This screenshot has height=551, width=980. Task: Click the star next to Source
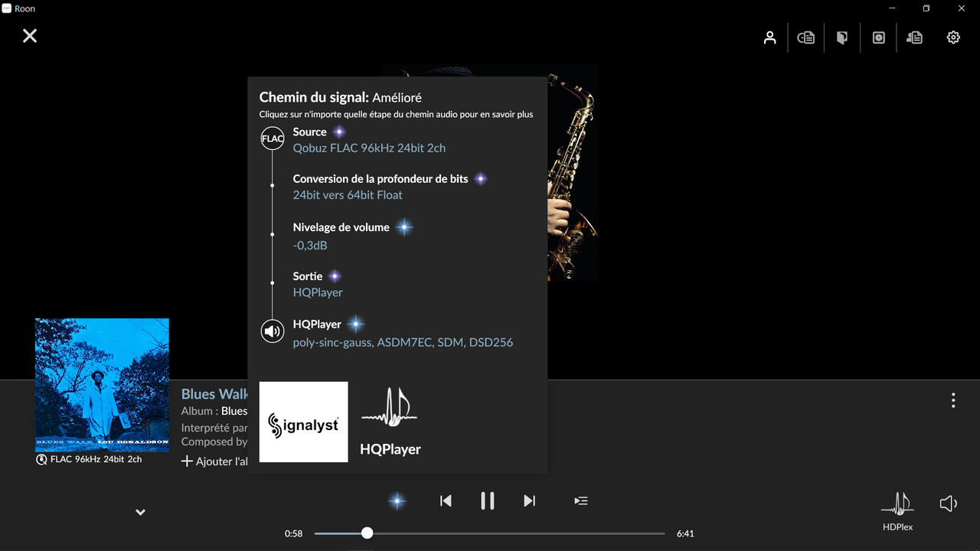coord(338,132)
